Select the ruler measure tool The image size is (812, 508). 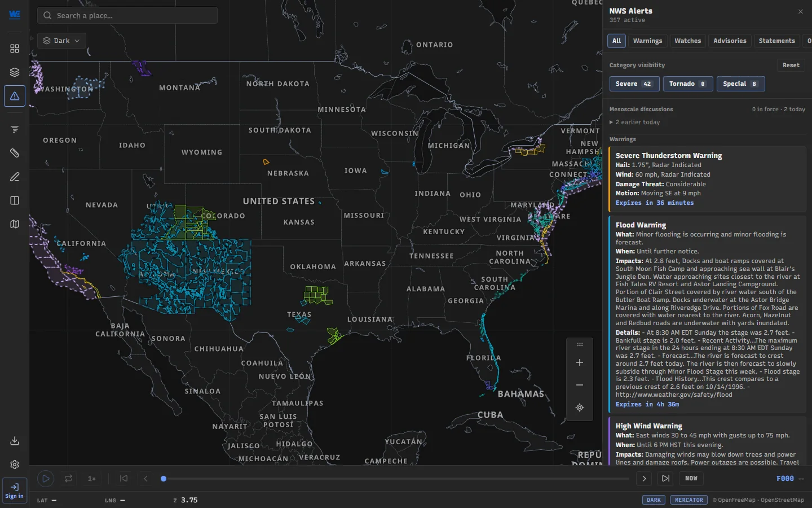point(15,153)
